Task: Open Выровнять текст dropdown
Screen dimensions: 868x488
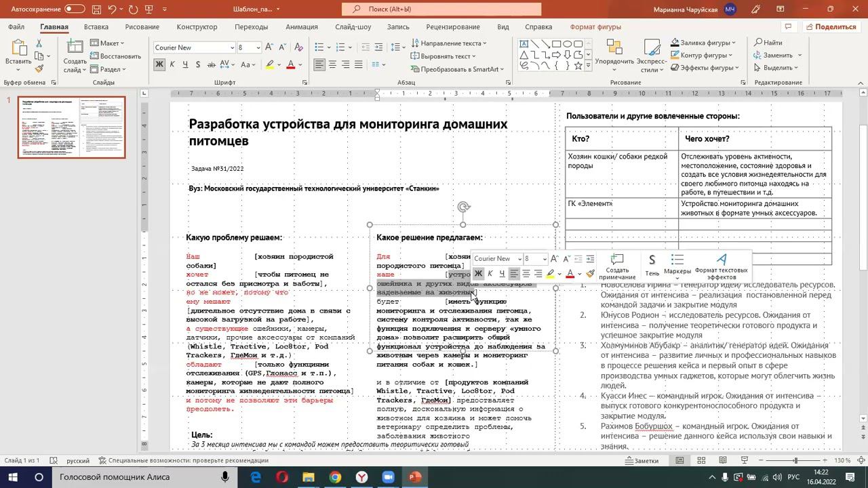Action: pyautogui.click(x=442, y=56)
